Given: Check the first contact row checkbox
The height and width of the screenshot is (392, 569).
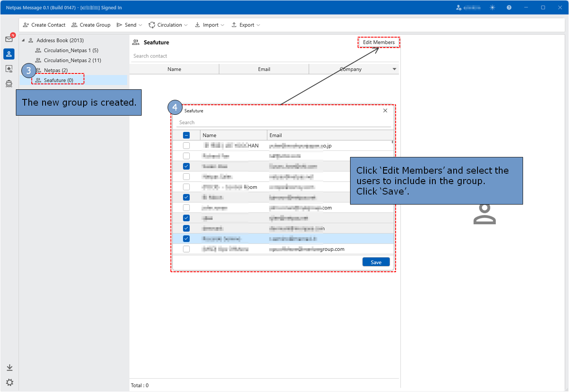Looking at the screenshot, I should point(186,146).
